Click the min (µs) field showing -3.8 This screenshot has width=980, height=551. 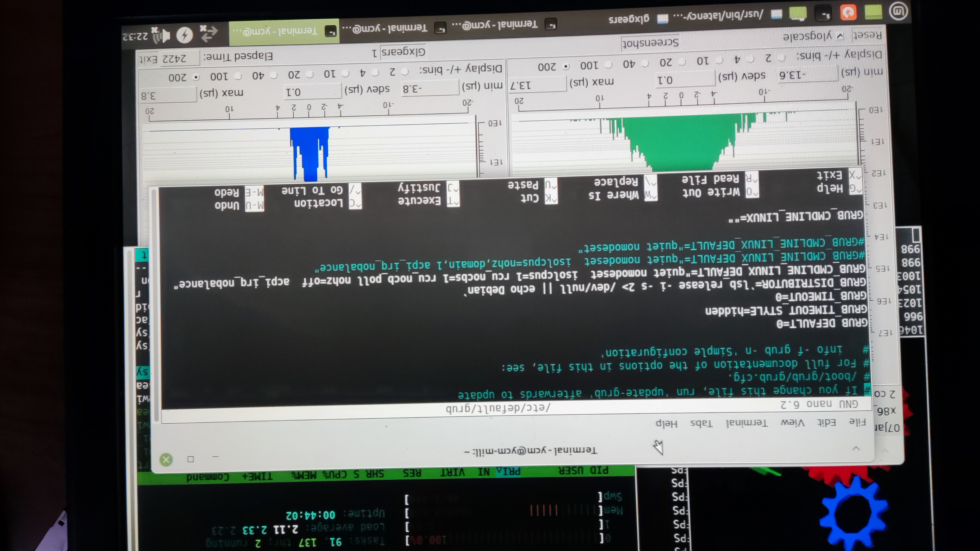point(430,88)
